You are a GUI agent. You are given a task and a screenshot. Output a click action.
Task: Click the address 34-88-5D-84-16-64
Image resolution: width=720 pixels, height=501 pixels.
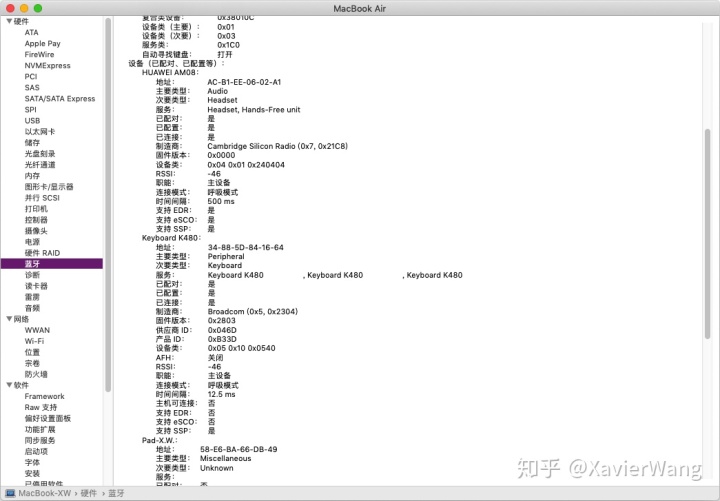point(246,247)
